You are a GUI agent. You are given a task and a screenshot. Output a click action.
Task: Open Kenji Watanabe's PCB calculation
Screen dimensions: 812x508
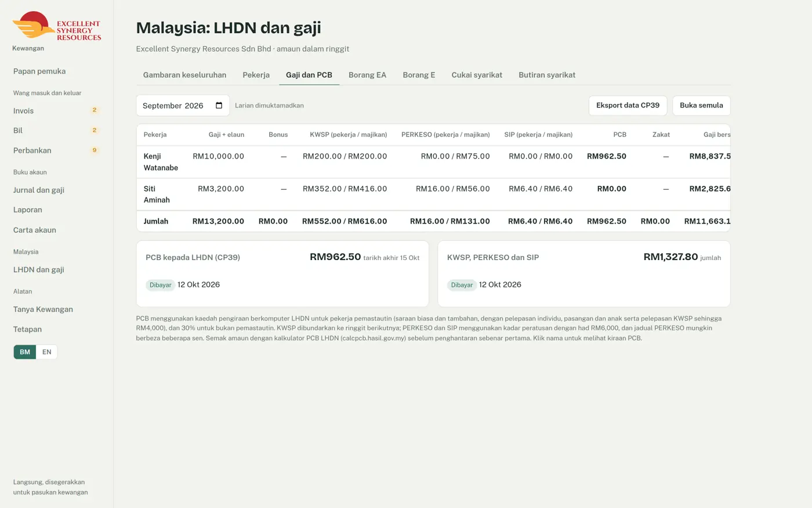pos(161,162)
